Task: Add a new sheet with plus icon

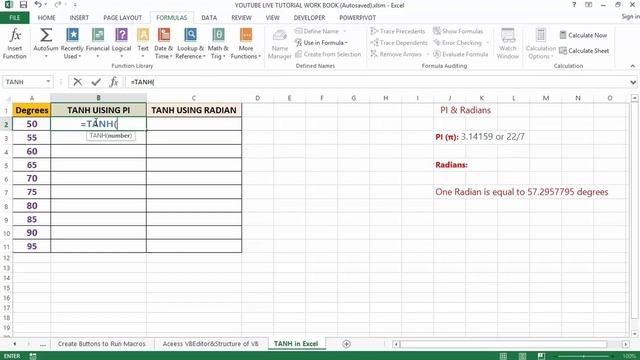Action: click(x=347, y=344)
